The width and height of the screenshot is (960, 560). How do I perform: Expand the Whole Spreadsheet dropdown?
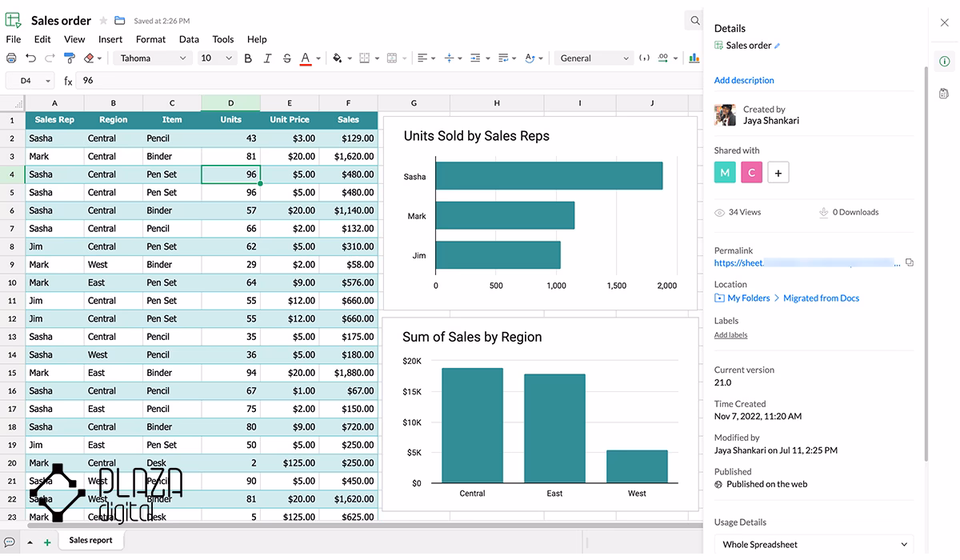tap(814, 545)
